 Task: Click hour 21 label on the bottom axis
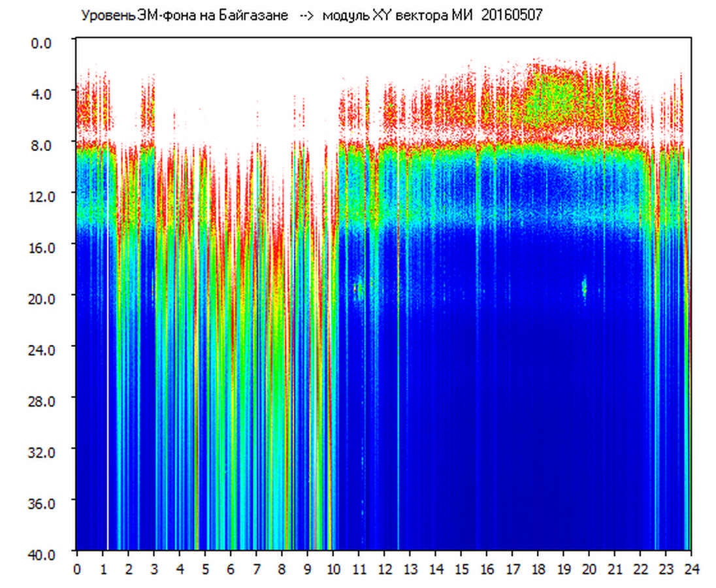615,569
